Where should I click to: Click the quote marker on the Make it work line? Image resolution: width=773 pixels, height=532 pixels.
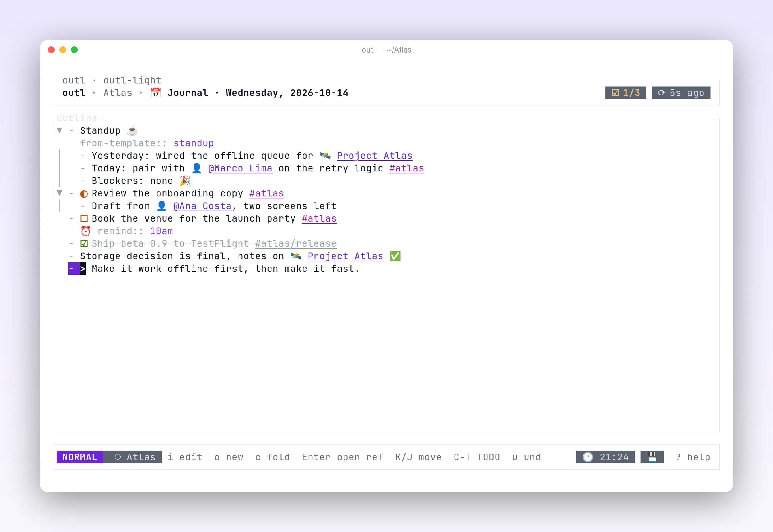(x=82, y=269)
